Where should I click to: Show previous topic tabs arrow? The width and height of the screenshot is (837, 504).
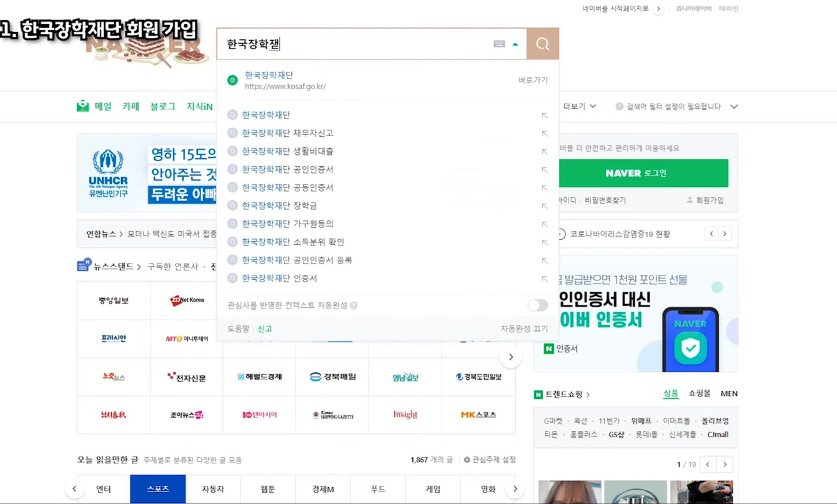(74, 489)
